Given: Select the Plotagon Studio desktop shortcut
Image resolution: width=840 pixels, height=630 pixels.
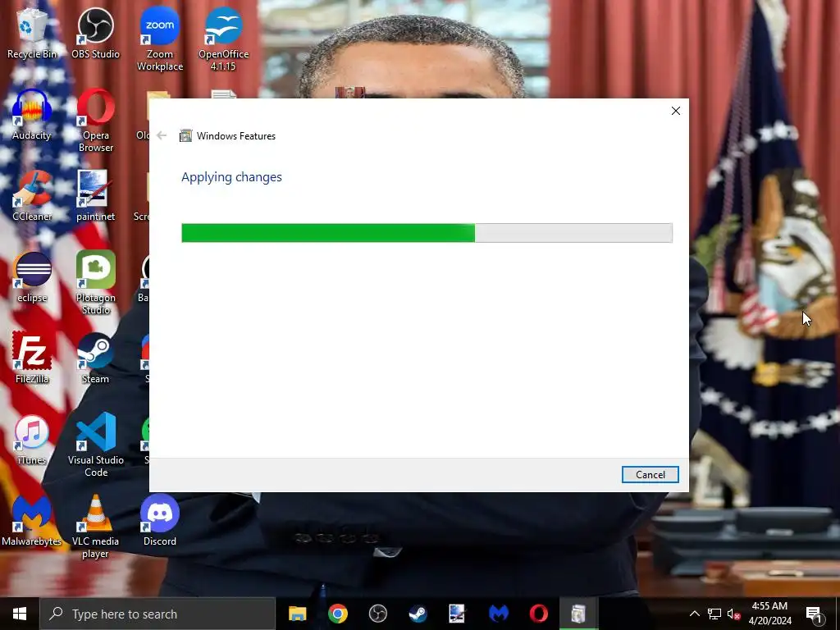Looking at the screenshot, I should [x=96, y=283].
